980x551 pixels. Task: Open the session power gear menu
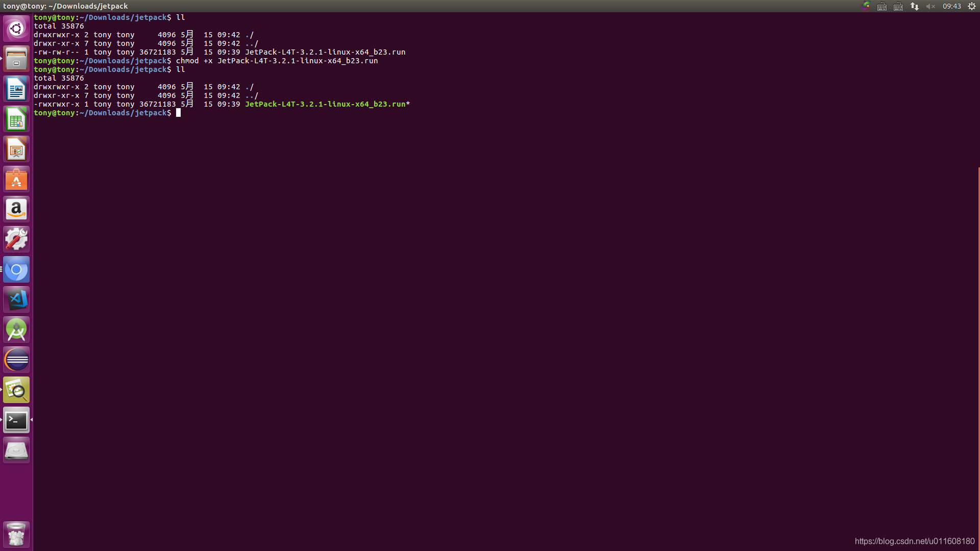972,6
